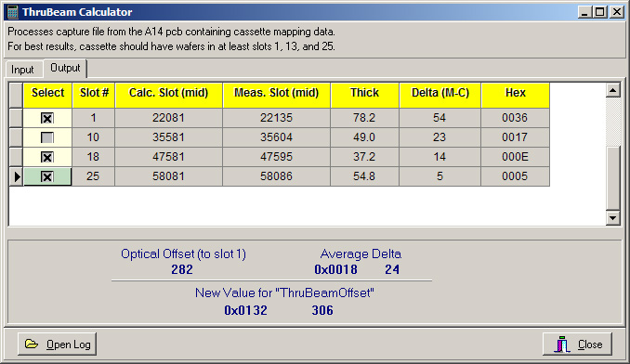Viewport: 630px width, 364px height.
Task: Click the exit door icon on Close
Action: [x=562, y=344]
